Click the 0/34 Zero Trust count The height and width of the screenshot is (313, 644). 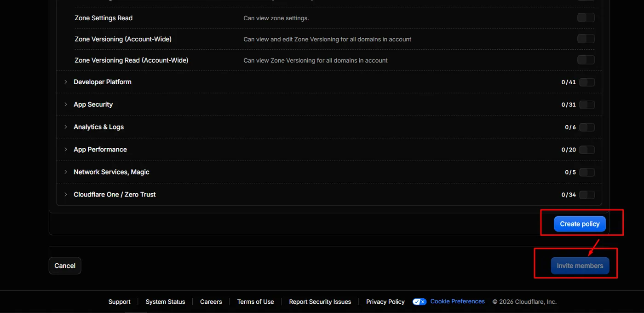click(569, 195)
